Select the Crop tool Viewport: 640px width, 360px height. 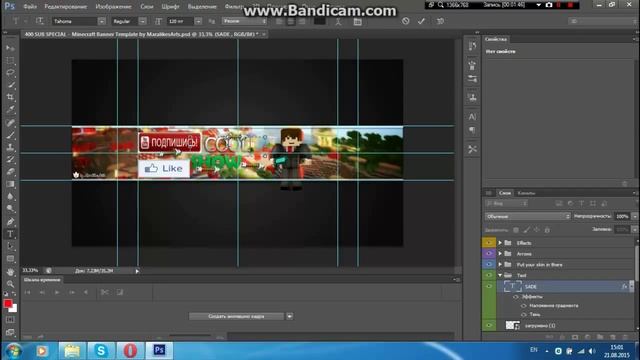tap(10, 97)
